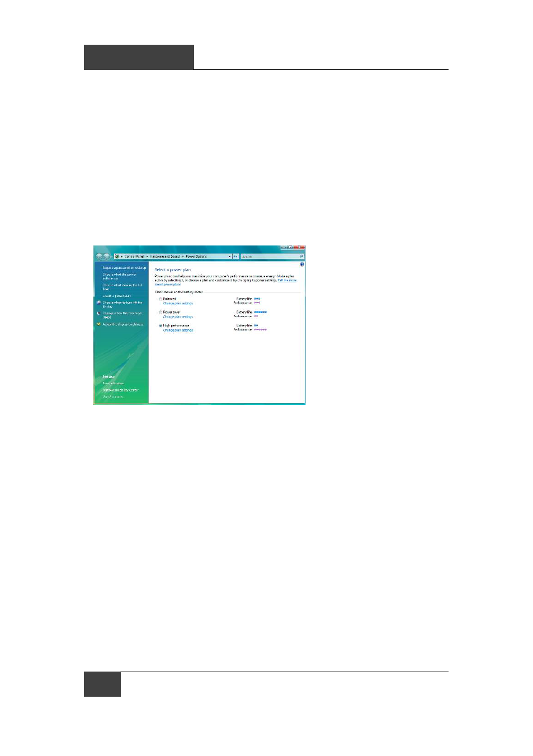Open Require a password on wakeup
The height and width of the screenshot is (756, 533).
124,268
